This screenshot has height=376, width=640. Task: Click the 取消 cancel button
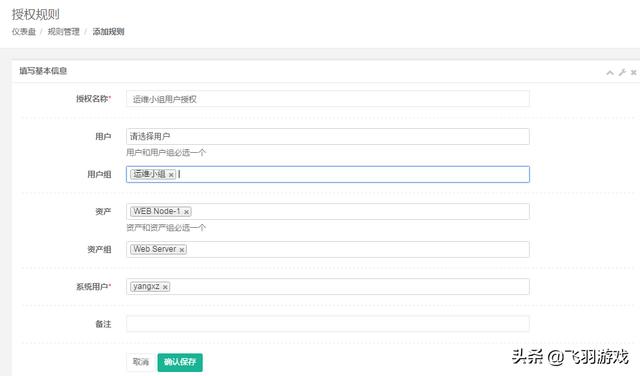[x=141, y=362]
